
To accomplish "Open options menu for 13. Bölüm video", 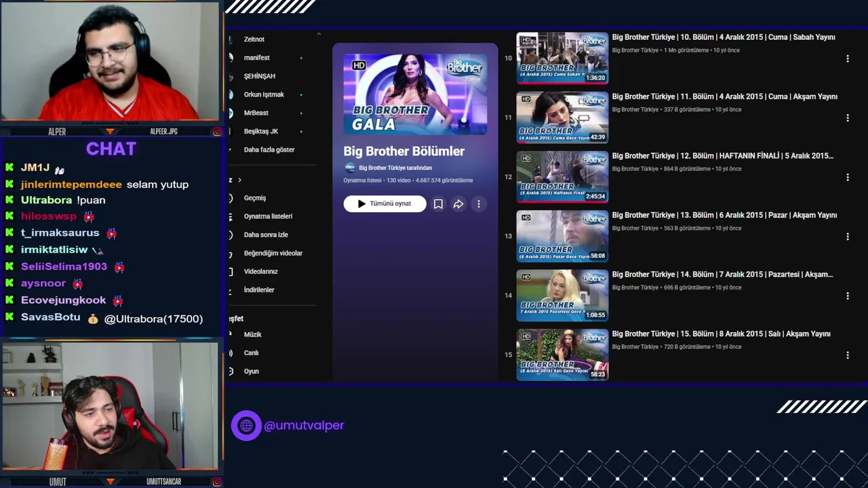I will click(848, 237).
